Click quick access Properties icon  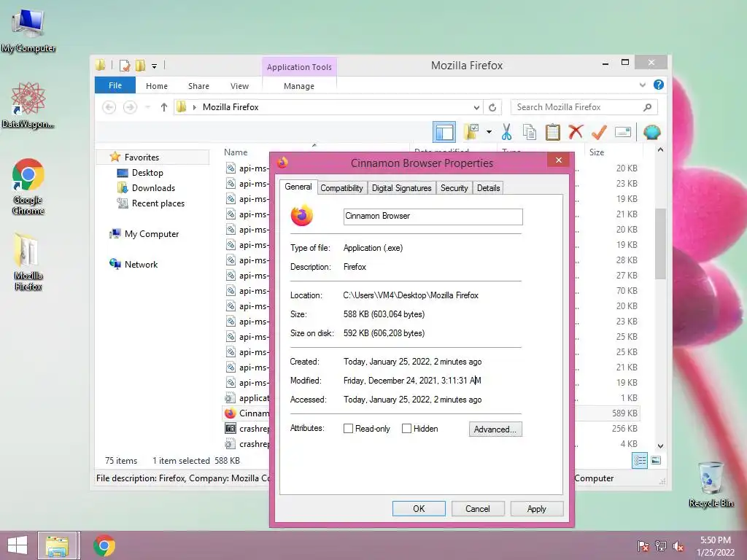click(125, 65)
